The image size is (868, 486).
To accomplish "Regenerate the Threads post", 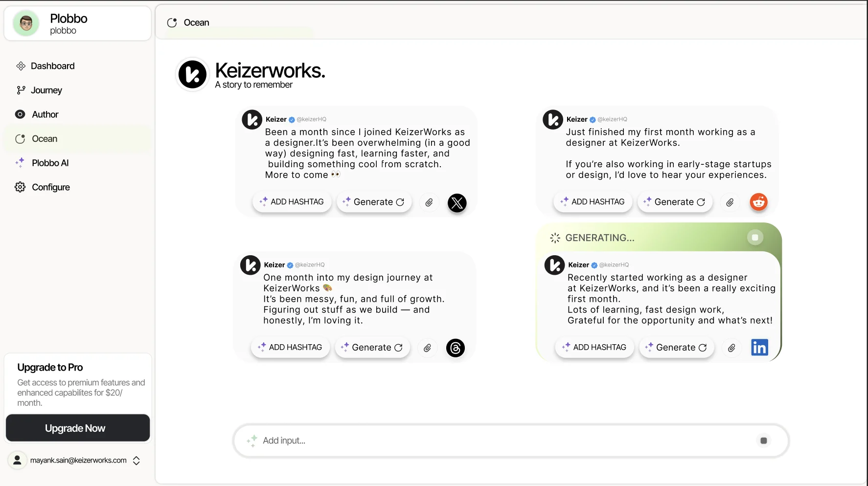I will 372,348.
